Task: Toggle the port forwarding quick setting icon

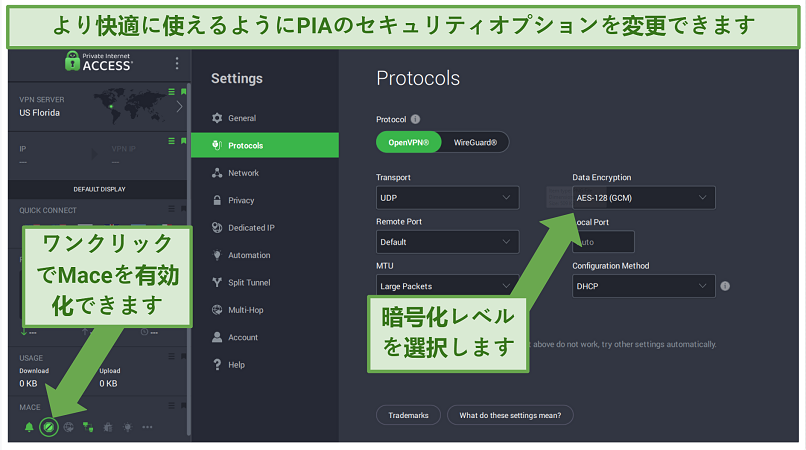Action: (x=88, y=427)
